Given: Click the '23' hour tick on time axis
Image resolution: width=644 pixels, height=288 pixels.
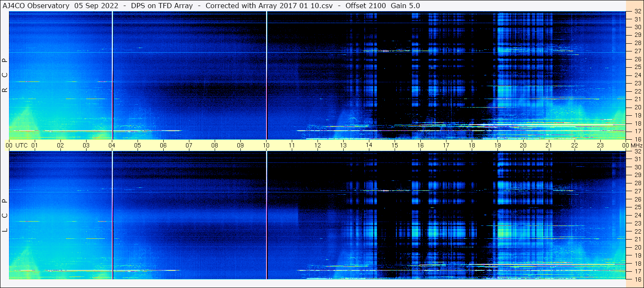Looking at the screenshot, I should (600, 145).
